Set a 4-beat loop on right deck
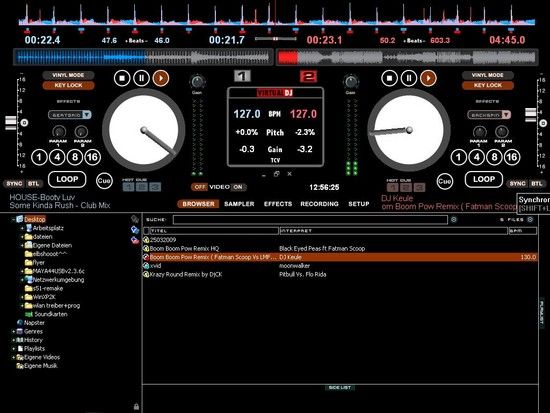The width and height of the screenshot is (550, 413). coord(476,157)
